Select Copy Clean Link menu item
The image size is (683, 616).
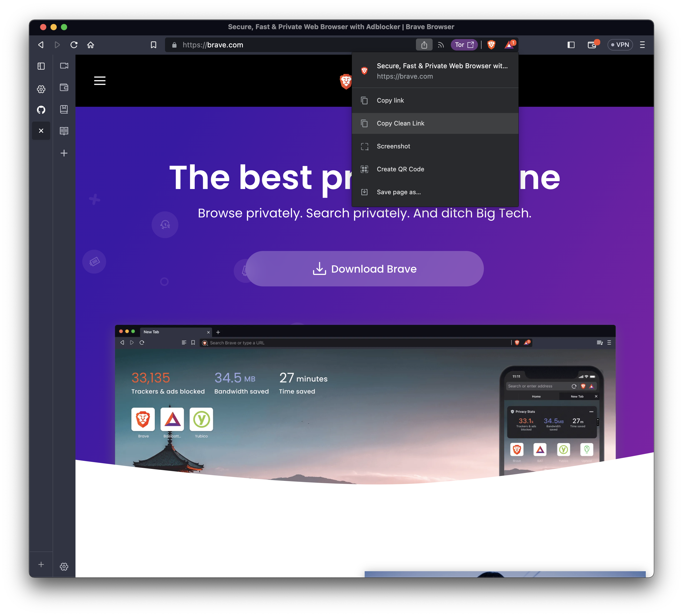[x=435, y=123]
